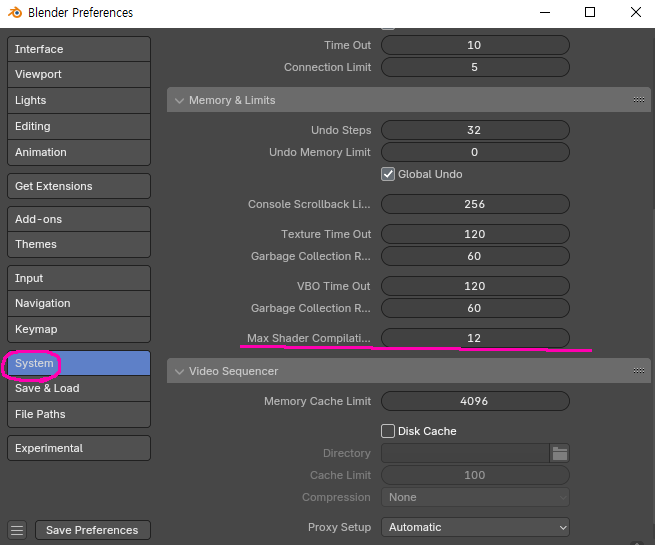The width and height of the screenshot is (655, 545).
Task: Switch to the Interface tab
Action: tap(79, 49)
